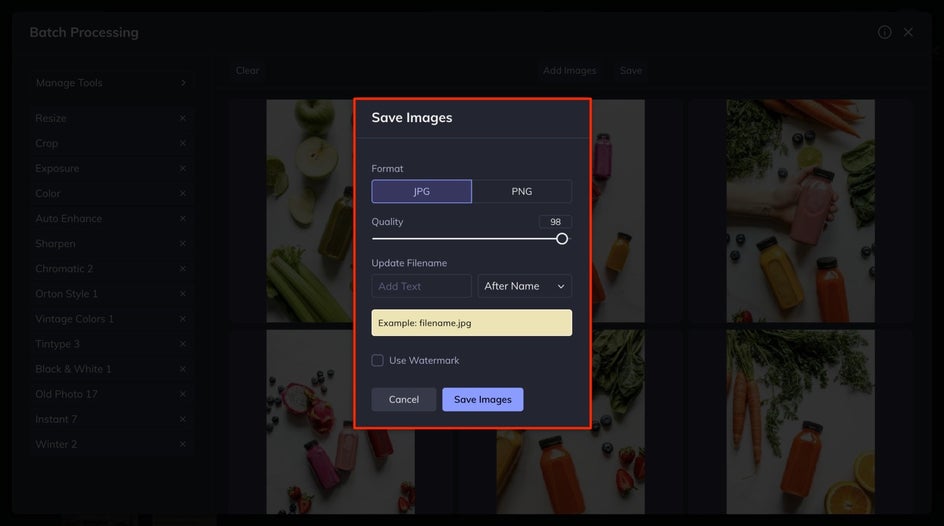This screenshot has height=526, width=944.
Task: Click the Quality value box showing 98
Action: pos(555,221)
